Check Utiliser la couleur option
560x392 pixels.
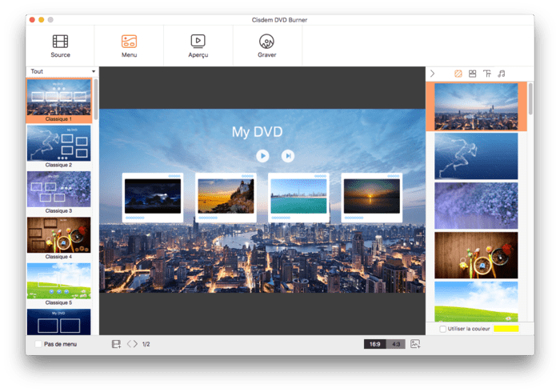(x=443, y=329)
